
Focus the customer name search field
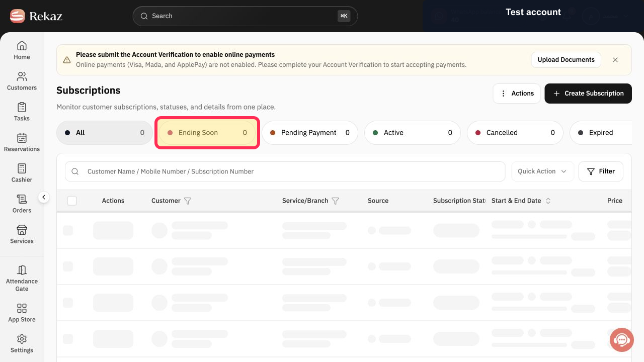click(285, 171)
